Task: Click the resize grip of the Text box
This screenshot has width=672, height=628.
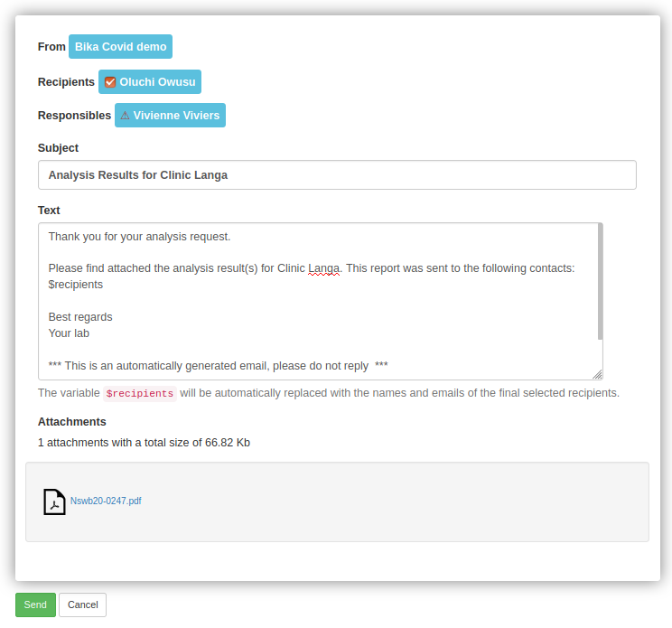Action: (596, 374)
